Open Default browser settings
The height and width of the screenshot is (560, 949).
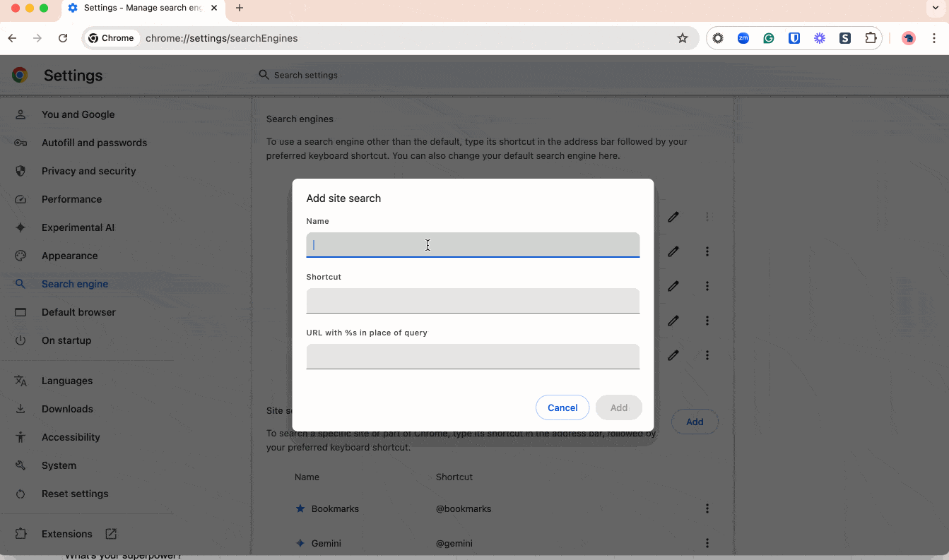[x=78, y=312]
